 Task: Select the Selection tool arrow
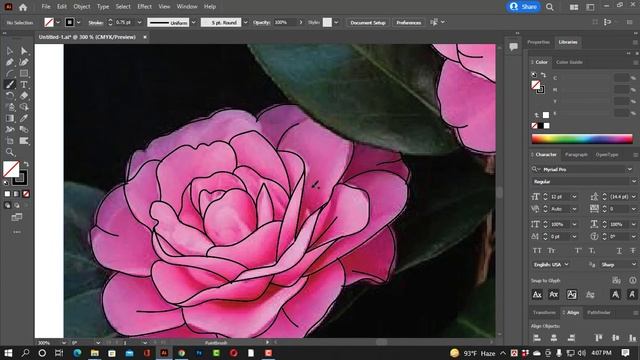[x=10, y=51]
